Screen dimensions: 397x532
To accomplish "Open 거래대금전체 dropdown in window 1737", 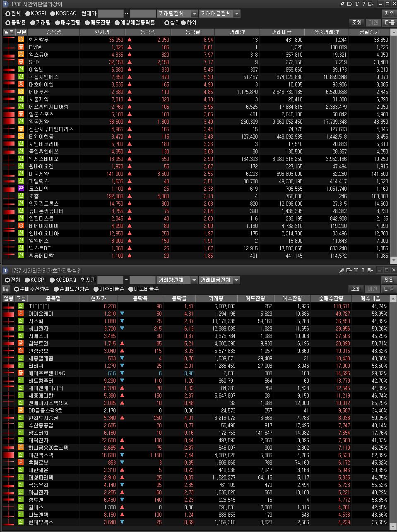I will click(219, 280).
